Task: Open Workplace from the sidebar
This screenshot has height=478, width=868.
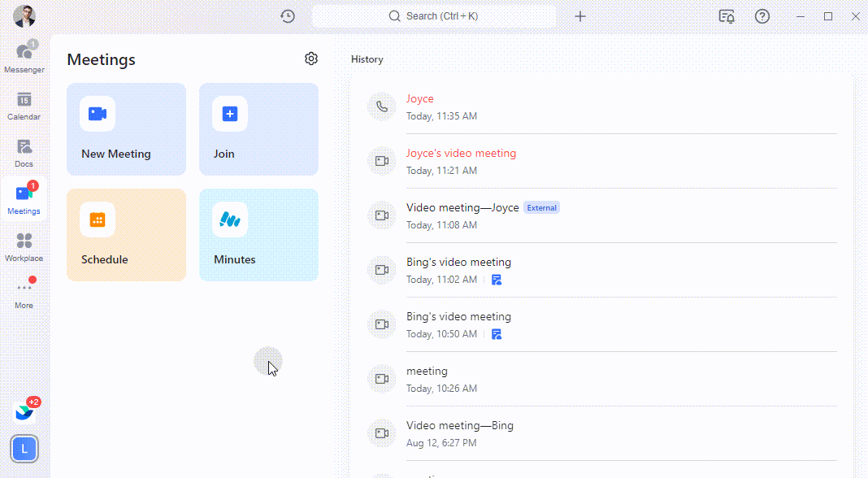Action: point(24,247)
